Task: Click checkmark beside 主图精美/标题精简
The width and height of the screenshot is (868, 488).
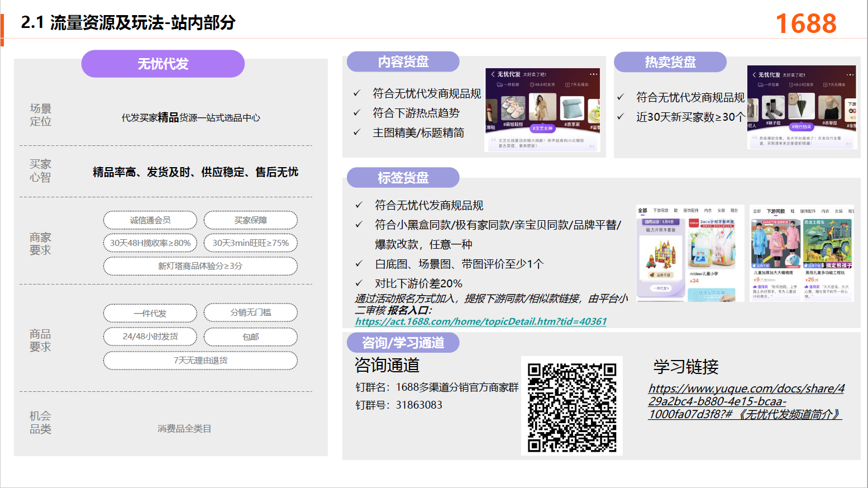Action: coord(356,132)
